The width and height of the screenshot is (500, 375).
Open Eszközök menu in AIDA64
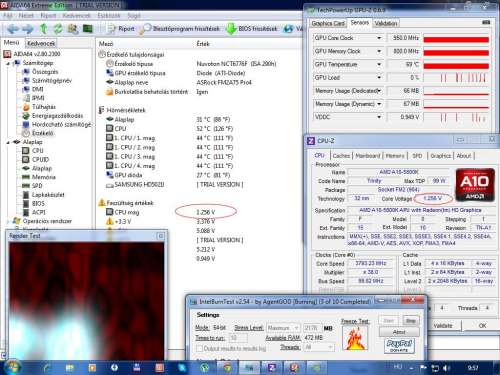coord(109,16)
